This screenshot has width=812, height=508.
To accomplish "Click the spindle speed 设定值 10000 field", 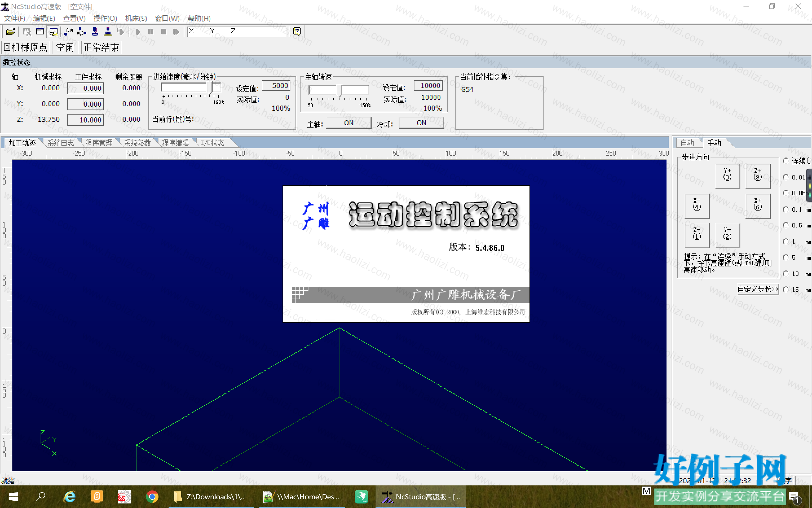I will pyautogui.click(x=428, y=86).
